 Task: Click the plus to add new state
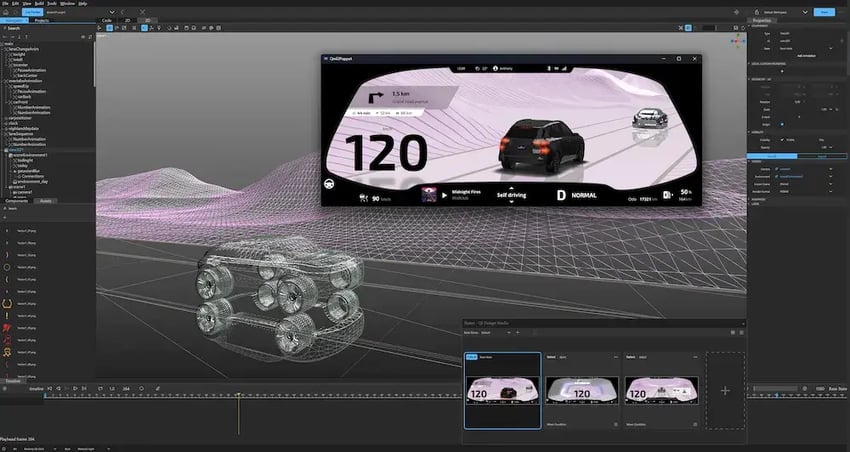tap(725, 390)
